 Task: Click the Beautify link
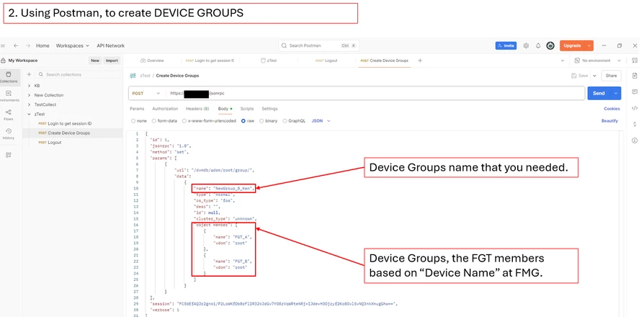(610, 121)
